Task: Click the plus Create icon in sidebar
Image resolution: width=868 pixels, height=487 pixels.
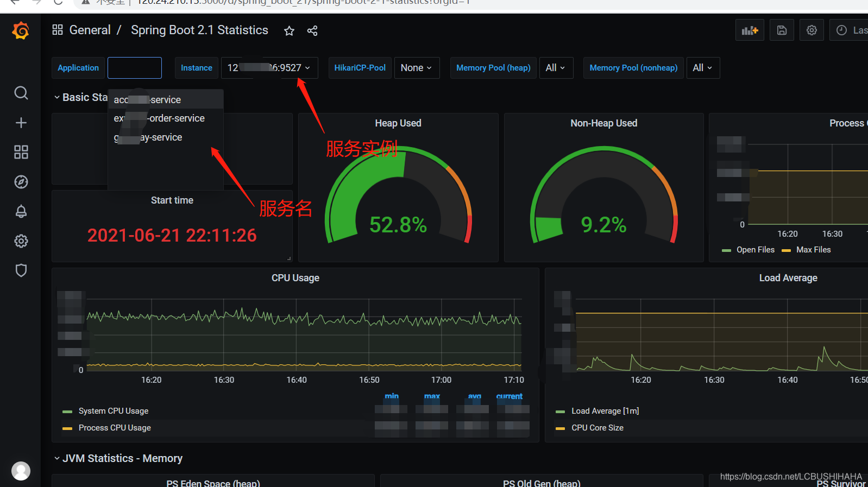Action: click(x=21, y=123)
